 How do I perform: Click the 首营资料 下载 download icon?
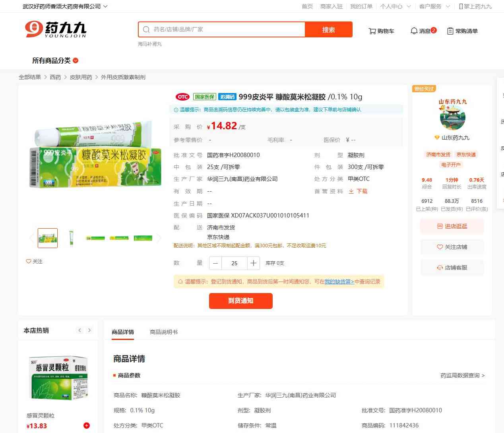[351, 191]
